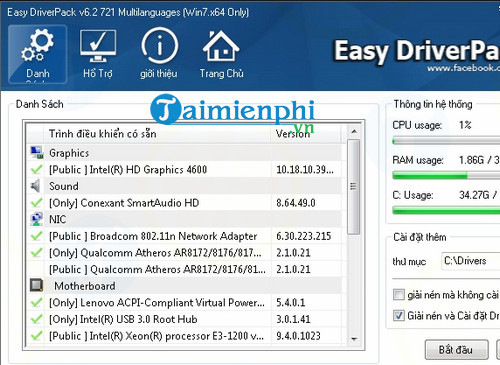Enable giải nén mà không cài checkbox
Screen dimensions: 500x365
[x=399, y=295]
